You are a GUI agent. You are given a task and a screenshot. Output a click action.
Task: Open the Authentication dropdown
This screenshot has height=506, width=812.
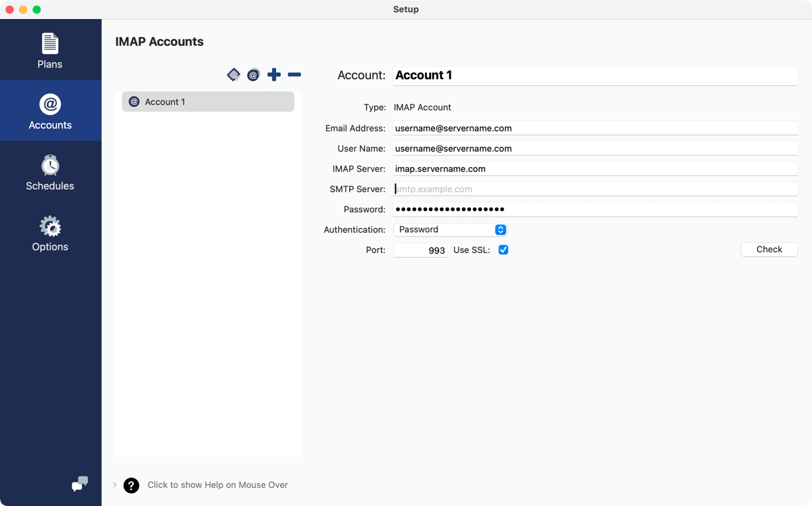pyautogui.click(x=450, y=229)
